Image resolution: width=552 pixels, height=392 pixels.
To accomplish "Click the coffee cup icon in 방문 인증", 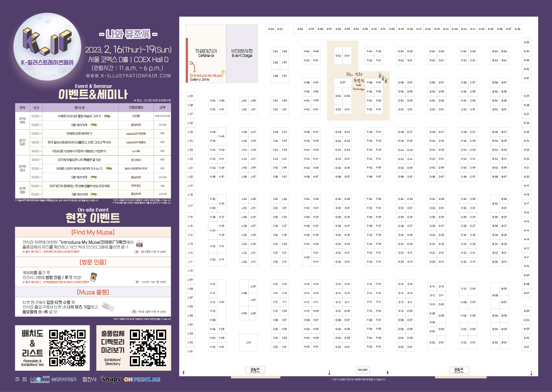I will (x=94, y=277).
